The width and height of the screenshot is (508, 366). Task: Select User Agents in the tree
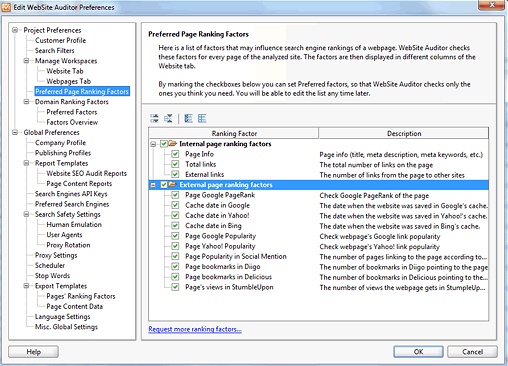64,235
